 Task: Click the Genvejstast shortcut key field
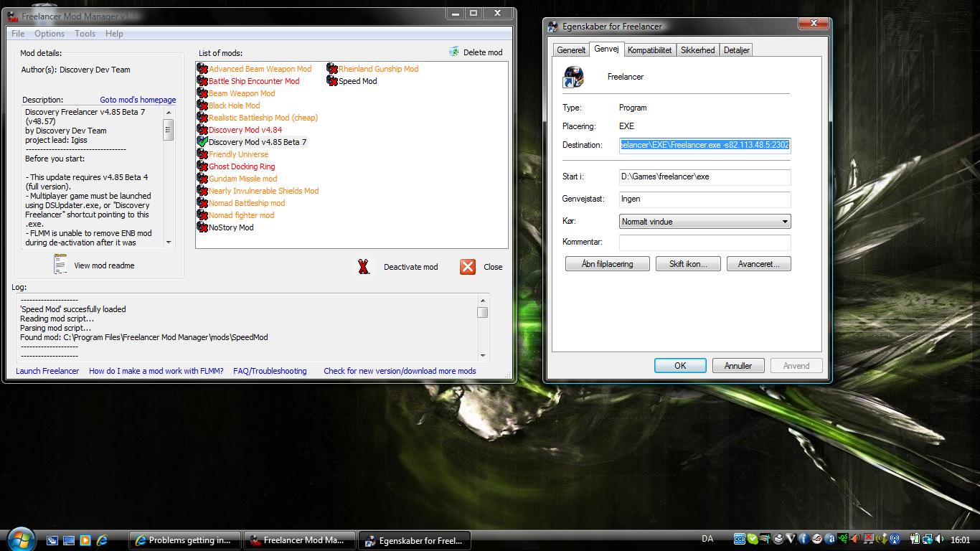tap(705, 199)
